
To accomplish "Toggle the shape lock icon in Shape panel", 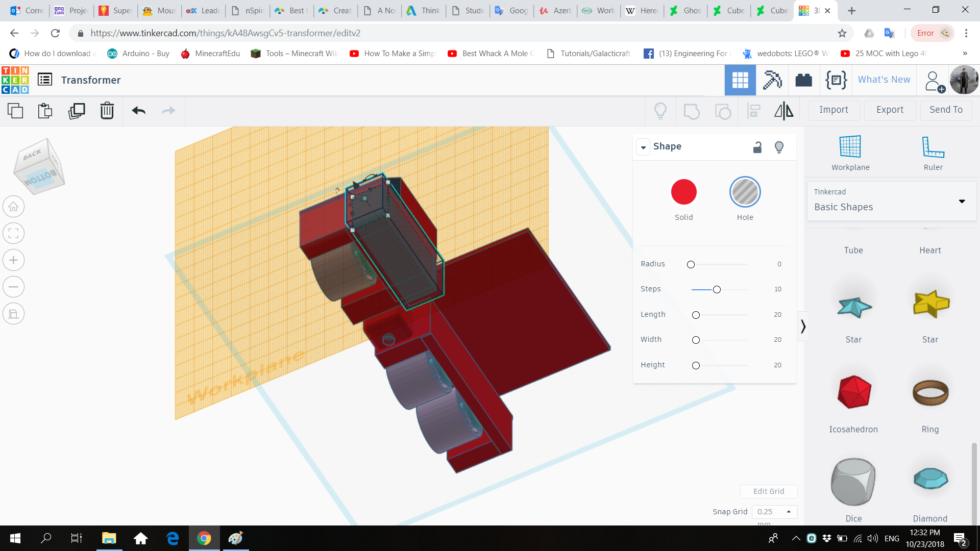I will pos(757,147).
